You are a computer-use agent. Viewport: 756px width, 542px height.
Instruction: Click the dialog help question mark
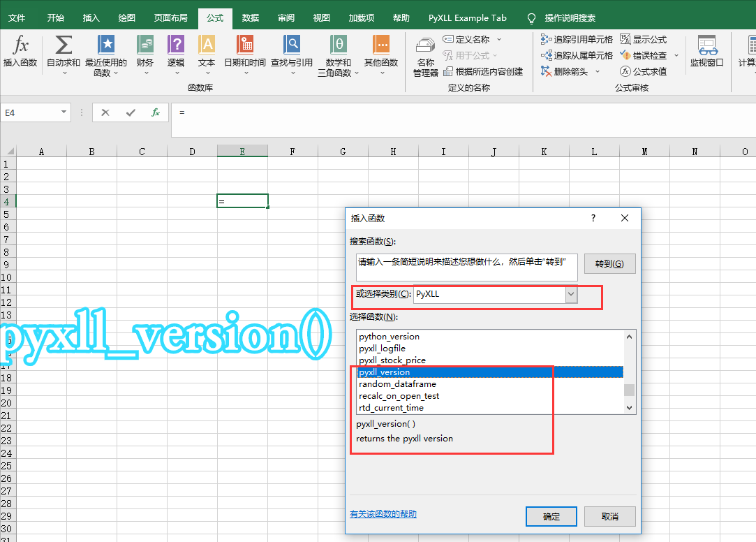point(593,218)
